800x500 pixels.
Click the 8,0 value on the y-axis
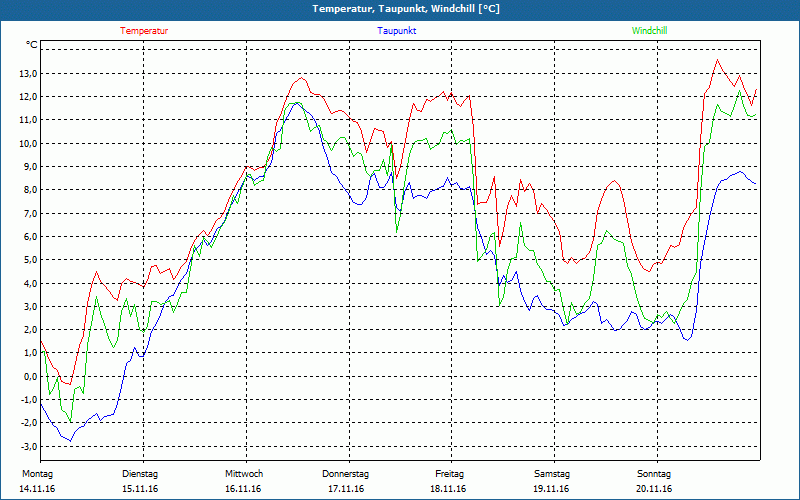(x=30, y=190)
